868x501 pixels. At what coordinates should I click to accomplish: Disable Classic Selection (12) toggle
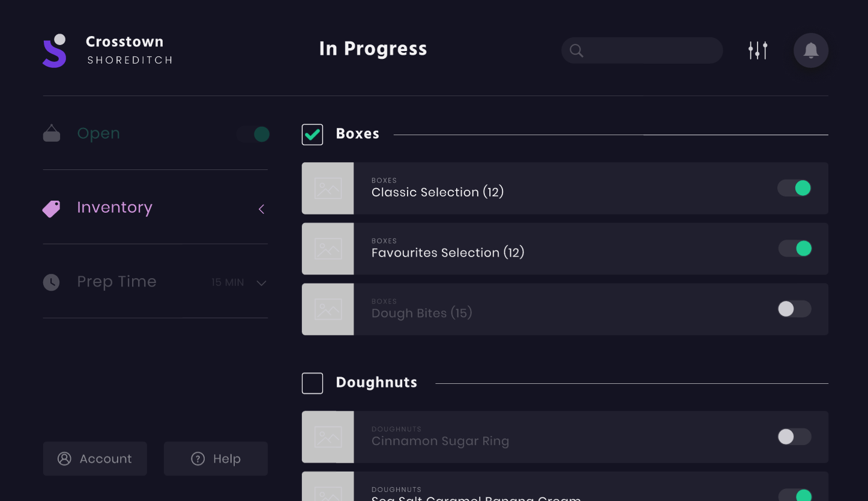tap(794, 188)
